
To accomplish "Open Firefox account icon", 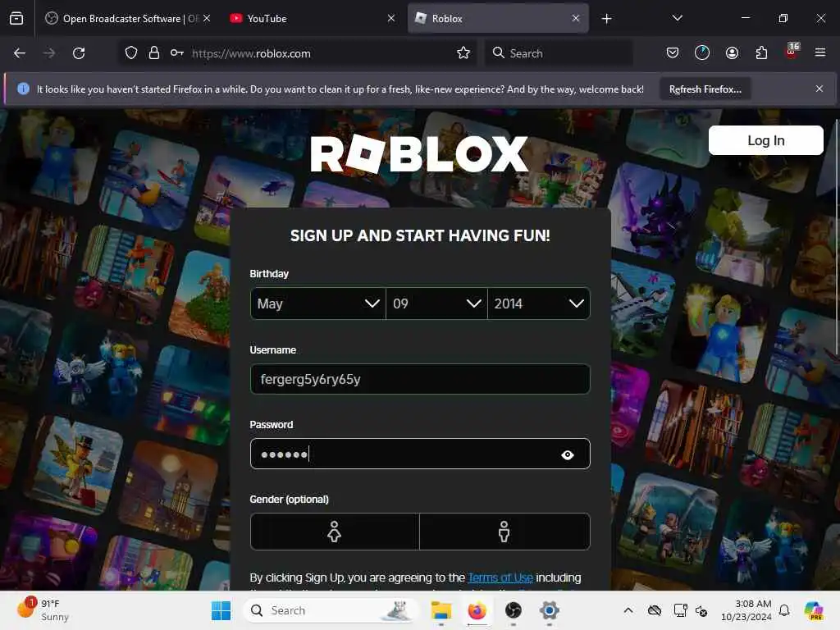I will pyautogui.click(x=732, y=52).
